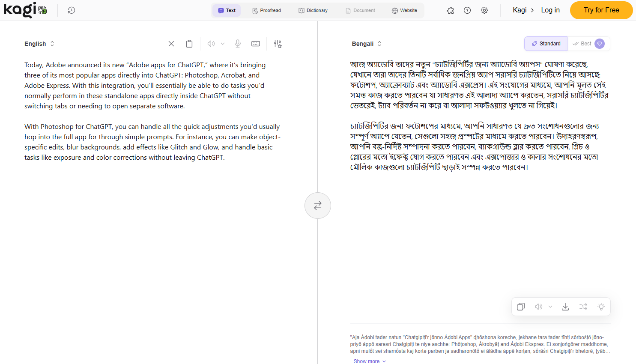Paste text from clipboard into source field
Screen dimensions: 636x364
click(189, 43)
